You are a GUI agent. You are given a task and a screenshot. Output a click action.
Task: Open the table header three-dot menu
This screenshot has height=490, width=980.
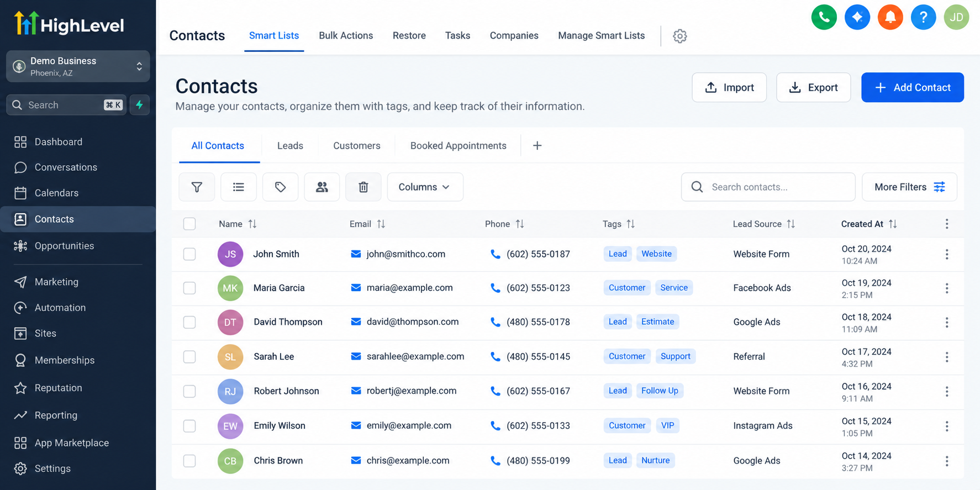[x=946, y=224]
